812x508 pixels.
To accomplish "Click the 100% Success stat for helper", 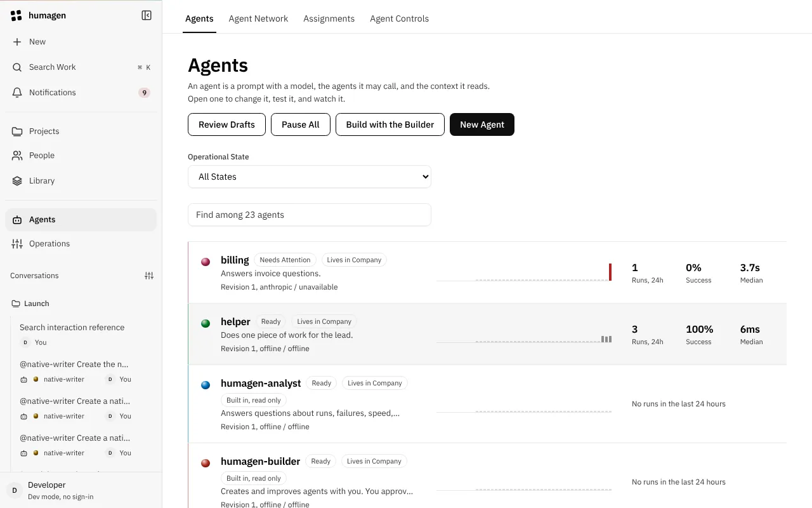I will [700, 334].
